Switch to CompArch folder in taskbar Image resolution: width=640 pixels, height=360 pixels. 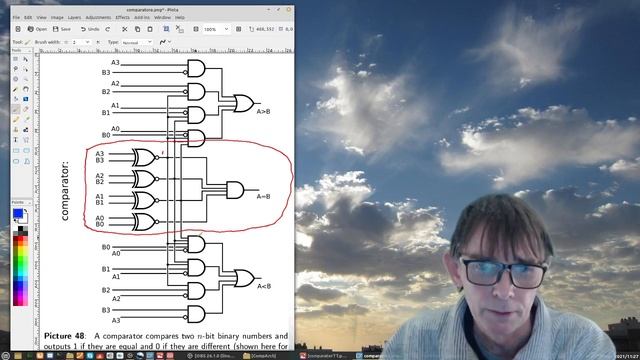(x=260, y=356)
